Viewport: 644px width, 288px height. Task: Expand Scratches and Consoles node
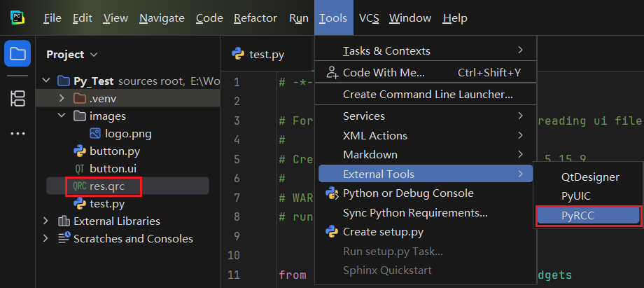46,239
